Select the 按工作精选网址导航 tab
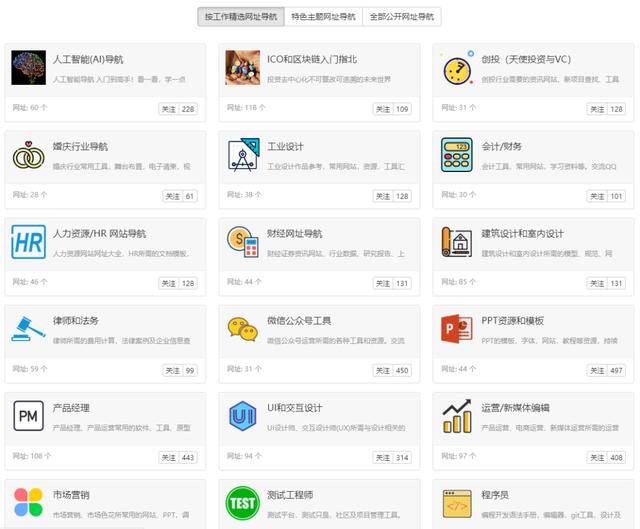The image size is (640, 529). tap(241, 17)
